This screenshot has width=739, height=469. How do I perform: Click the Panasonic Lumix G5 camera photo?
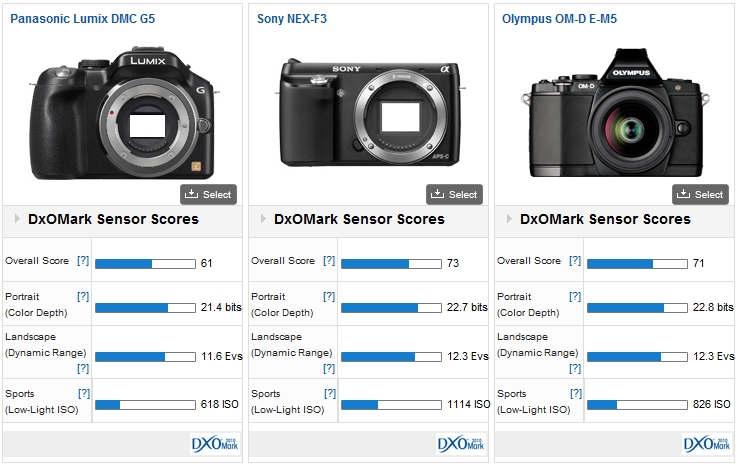(x=123, y=113)
